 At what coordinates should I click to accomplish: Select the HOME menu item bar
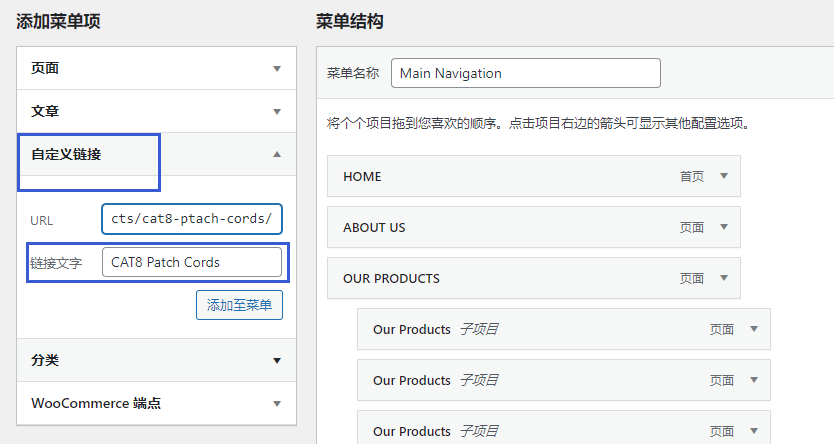pyautogui.click(x=533, y=176)
